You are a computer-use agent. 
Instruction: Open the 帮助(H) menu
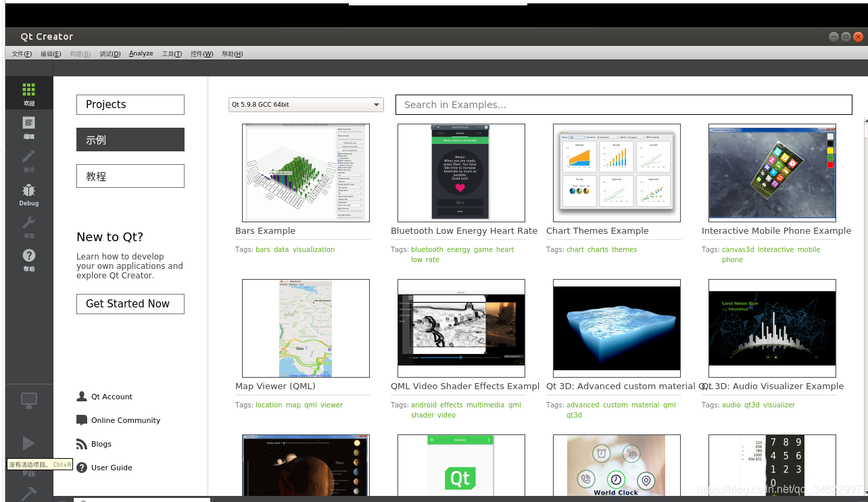pos(232,54)
